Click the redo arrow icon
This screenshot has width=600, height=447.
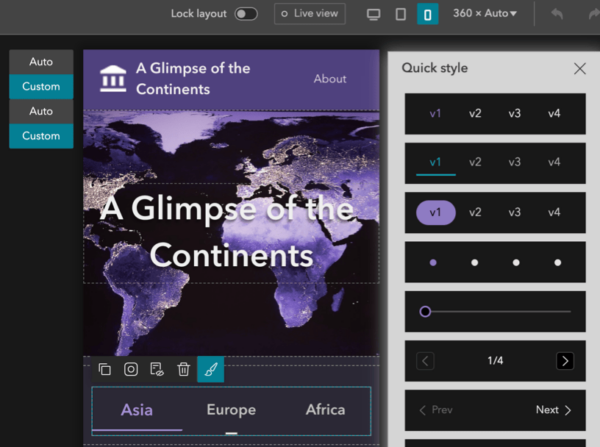[x=594, y=14]
